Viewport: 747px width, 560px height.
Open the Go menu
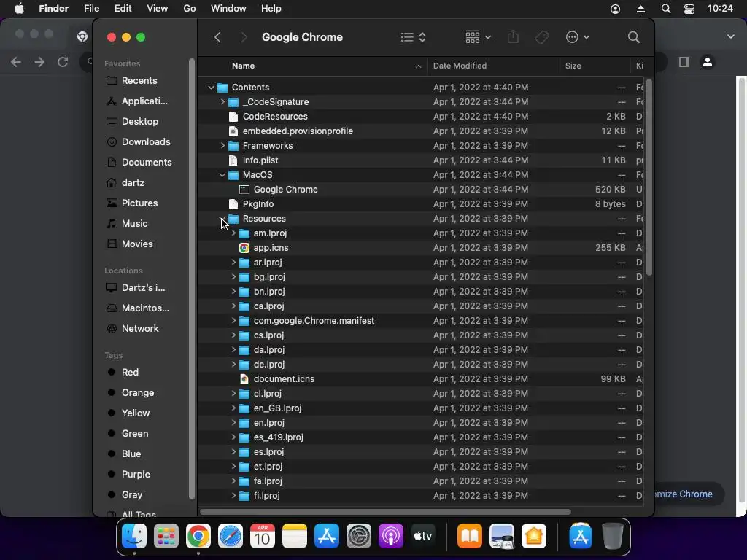tap(190, 9)
